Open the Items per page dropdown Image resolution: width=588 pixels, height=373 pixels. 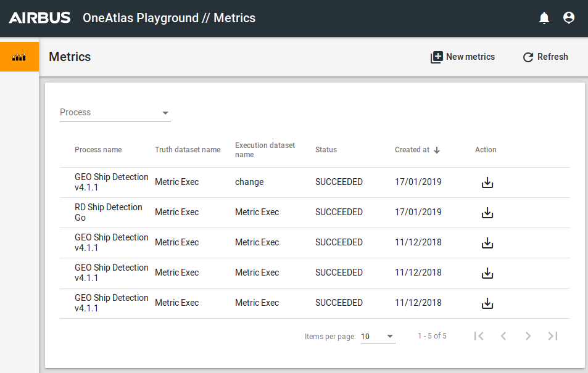coord(378,336)
